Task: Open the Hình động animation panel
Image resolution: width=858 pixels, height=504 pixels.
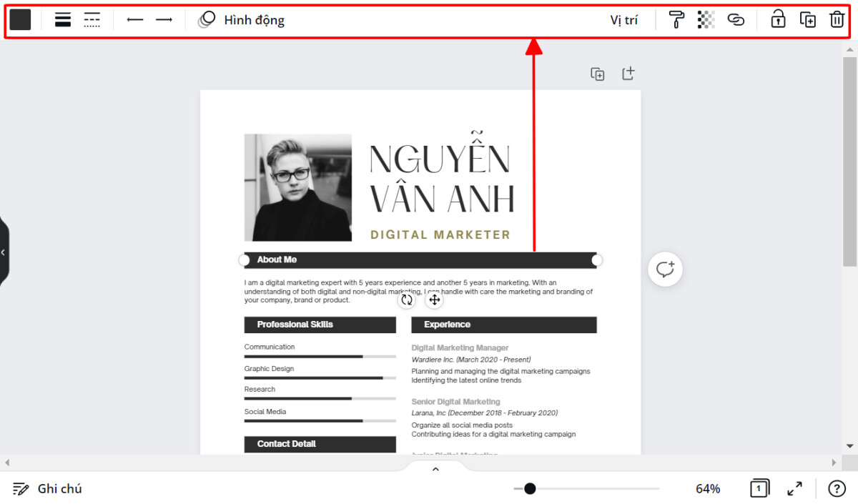Action: (x=241, y=20)
